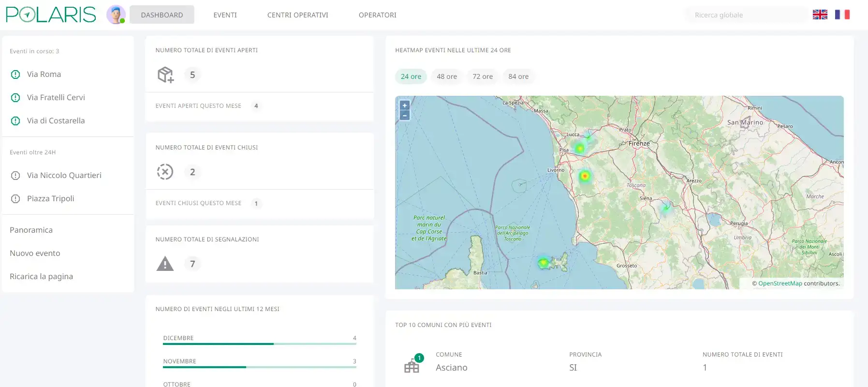Click the total closed events count 2

point(192,172)
